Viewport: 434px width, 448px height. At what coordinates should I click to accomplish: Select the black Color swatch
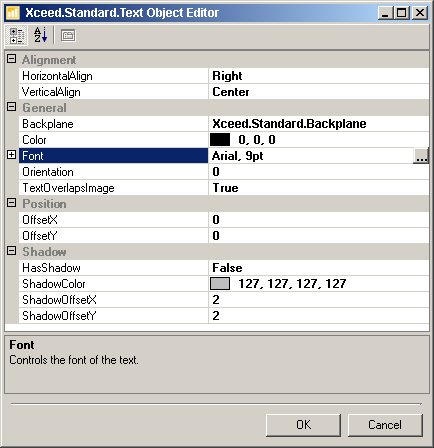point(220,140)
